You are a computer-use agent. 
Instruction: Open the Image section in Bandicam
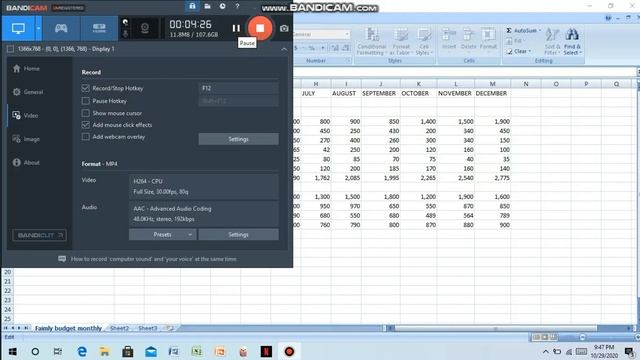pos(26,139)
